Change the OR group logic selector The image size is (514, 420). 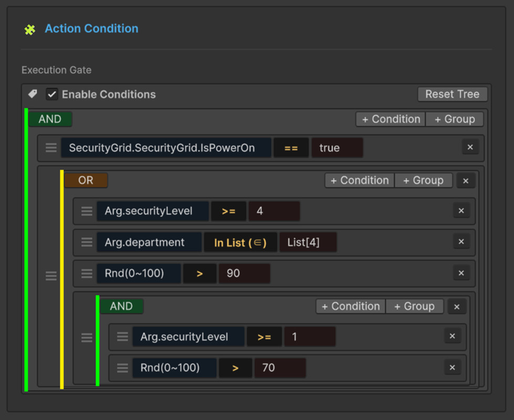(x=86, y=180)
